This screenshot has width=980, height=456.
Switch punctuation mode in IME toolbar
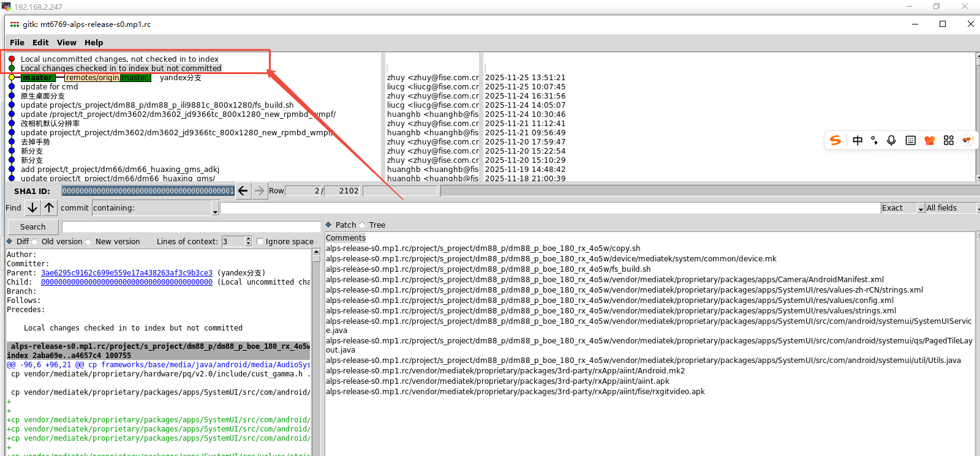[874, 140]
